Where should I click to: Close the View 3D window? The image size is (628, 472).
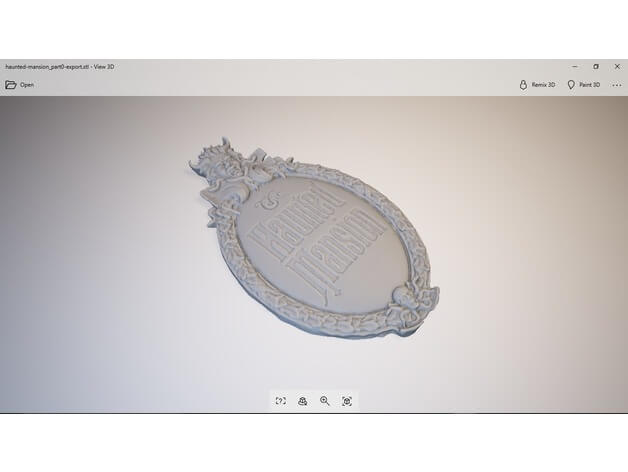617,67
